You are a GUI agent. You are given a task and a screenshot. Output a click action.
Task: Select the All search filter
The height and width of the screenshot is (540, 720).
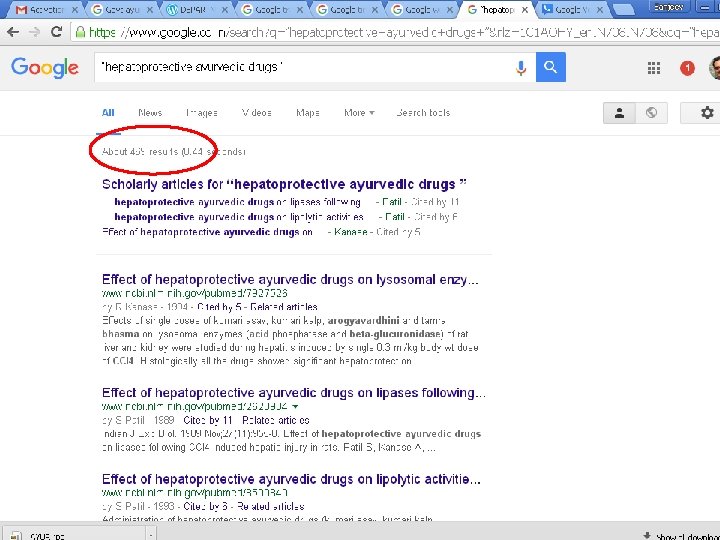(108, 113)
